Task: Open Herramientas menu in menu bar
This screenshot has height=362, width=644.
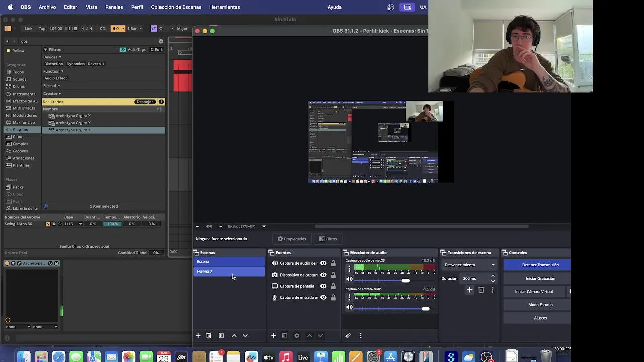Action: point(224,7)
